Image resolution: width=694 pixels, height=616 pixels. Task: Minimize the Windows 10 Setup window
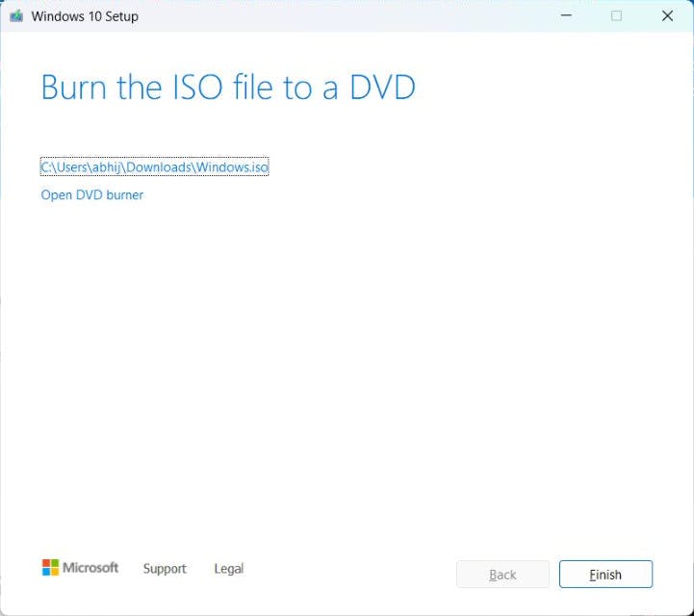click(566, 15)
